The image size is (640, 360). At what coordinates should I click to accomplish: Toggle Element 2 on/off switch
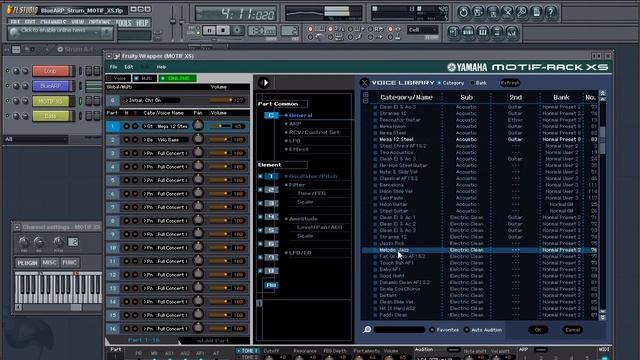(260, 190)
